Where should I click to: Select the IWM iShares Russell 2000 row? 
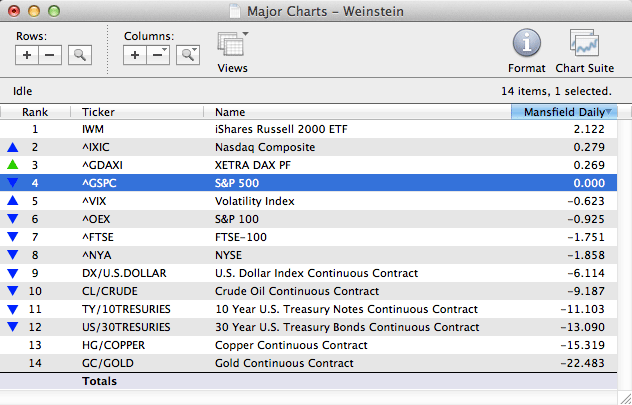[300, 129]
